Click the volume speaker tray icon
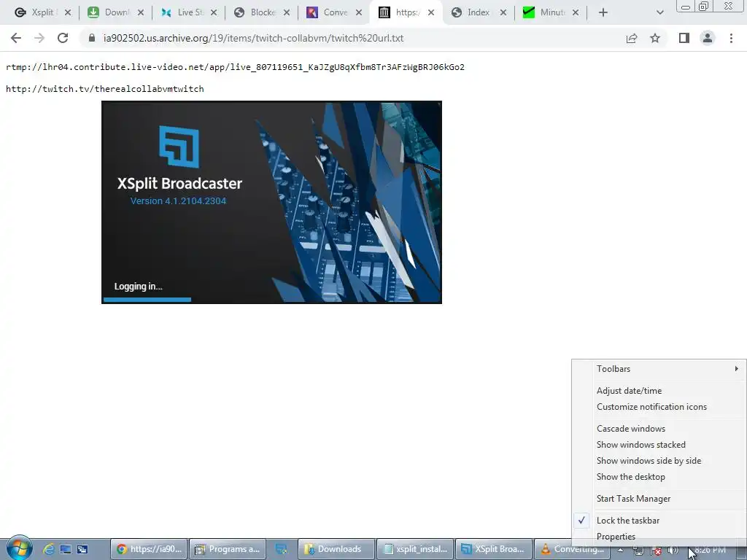Screen dimensions: 747x560 673,551
